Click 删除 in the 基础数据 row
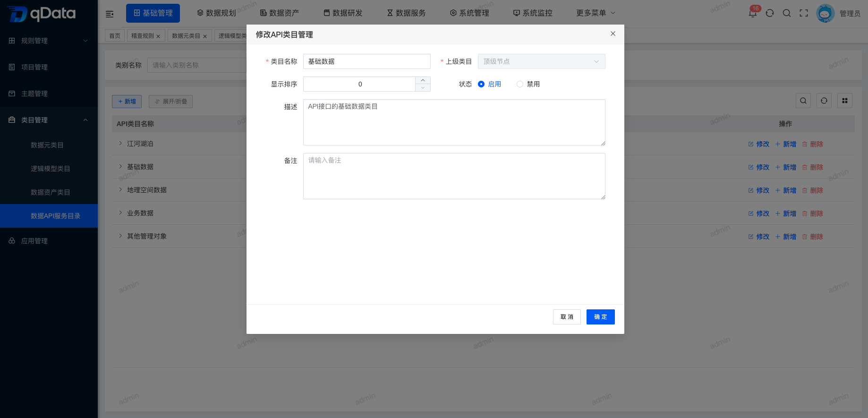This screenshot has height=418, width=868. pos(812,167)
